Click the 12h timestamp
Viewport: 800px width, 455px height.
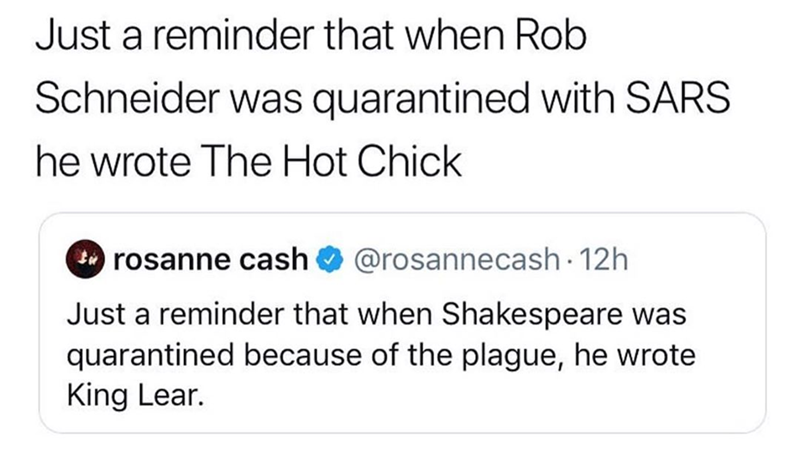(x=606, y=261)
